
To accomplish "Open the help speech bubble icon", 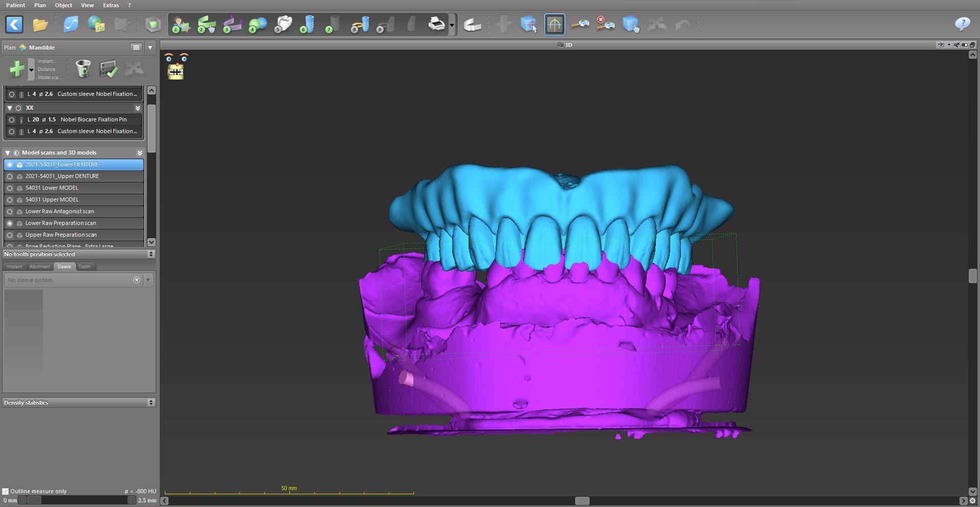I will pos(962,24).
